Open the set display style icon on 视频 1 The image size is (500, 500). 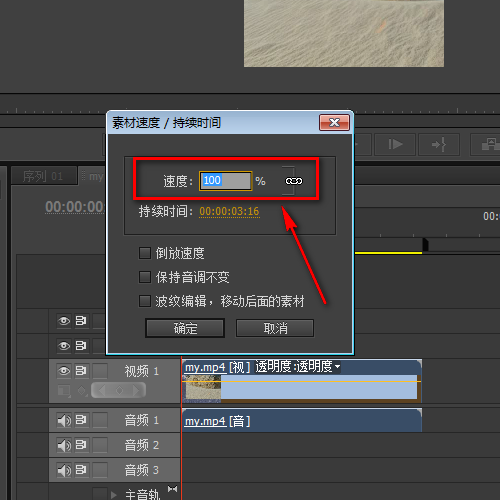[x=64, y=390]
